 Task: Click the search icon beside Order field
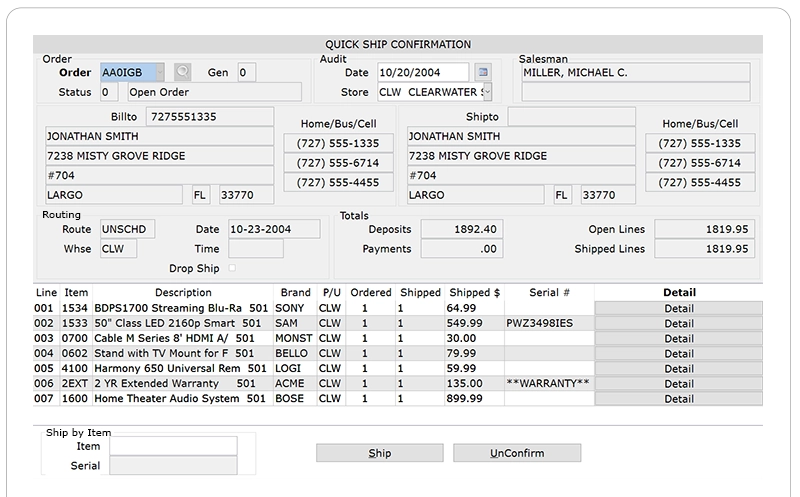[182, 72]
